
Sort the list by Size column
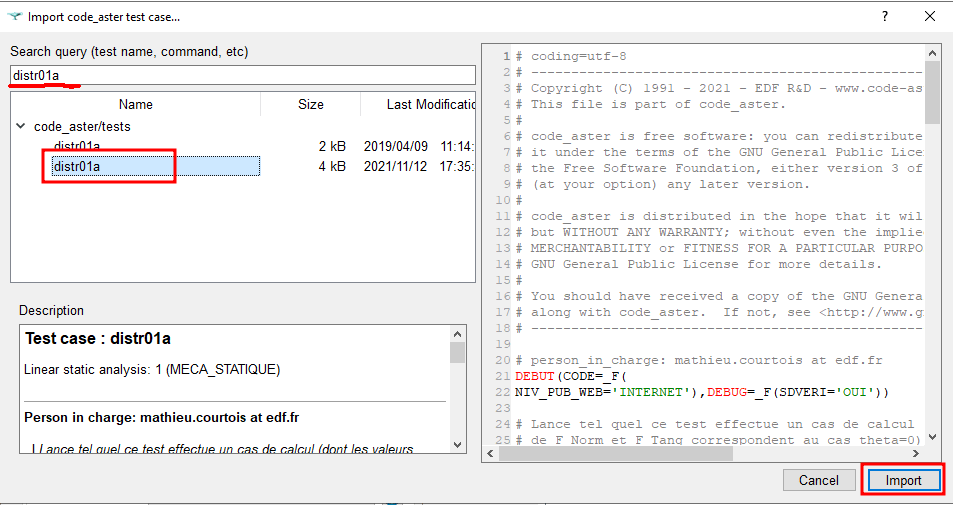[310, 104]
